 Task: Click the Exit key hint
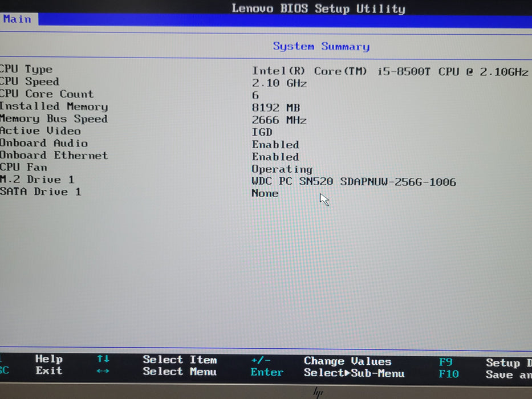tap(49, 370)
